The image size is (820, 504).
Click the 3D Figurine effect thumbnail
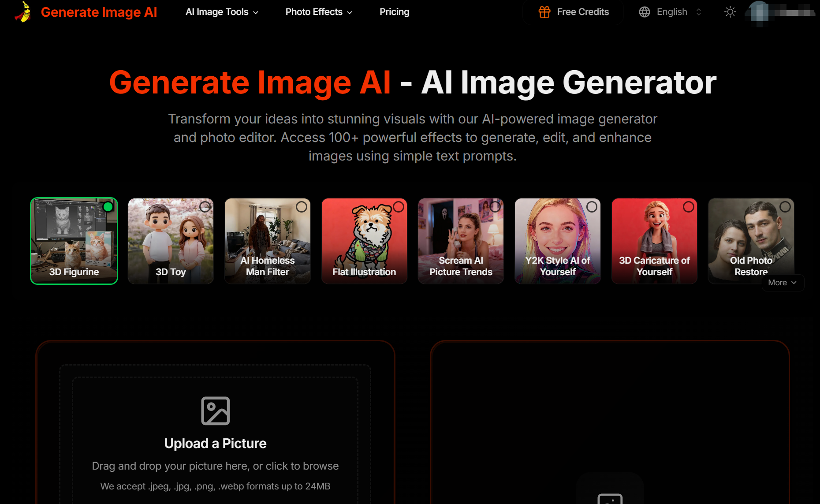[x=74, y=241]
